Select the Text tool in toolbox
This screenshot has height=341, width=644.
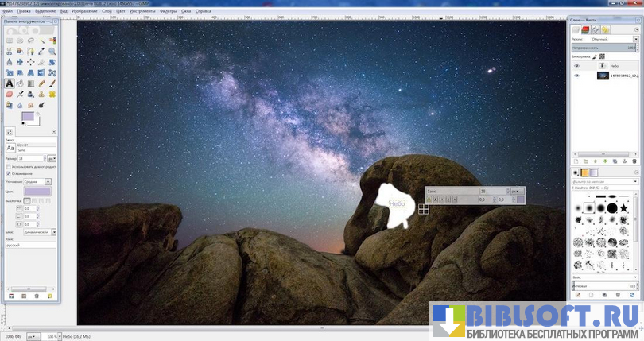coord(10,83)
